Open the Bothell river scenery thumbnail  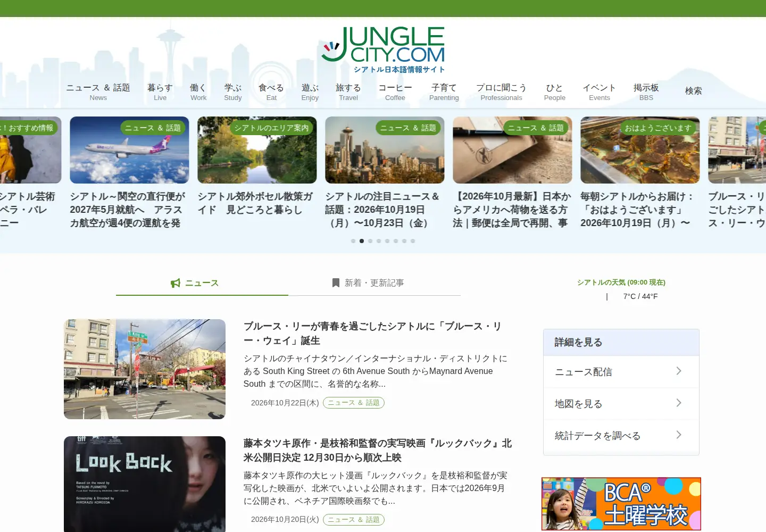(x=257, y=150)
